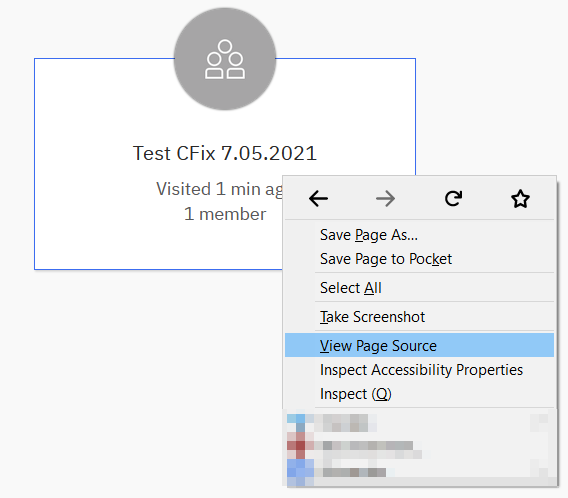Select the last blurred entry with blue icon

click(x=420, y=472)
